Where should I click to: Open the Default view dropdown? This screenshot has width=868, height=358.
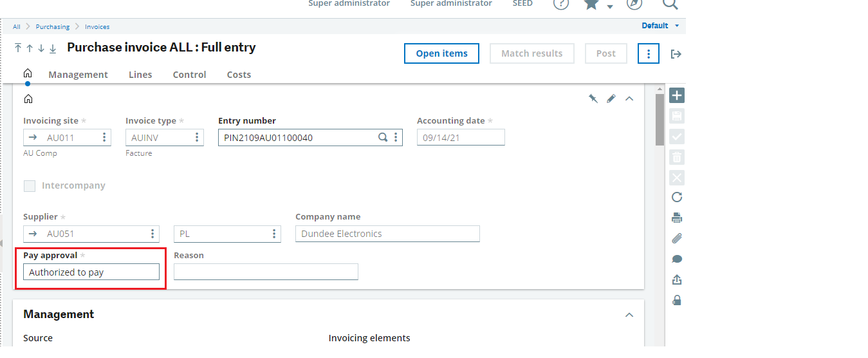660,26
